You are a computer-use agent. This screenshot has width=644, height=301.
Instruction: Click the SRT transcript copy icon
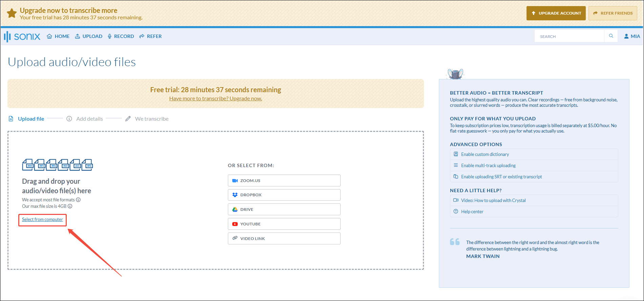click(x=456, y=176)
